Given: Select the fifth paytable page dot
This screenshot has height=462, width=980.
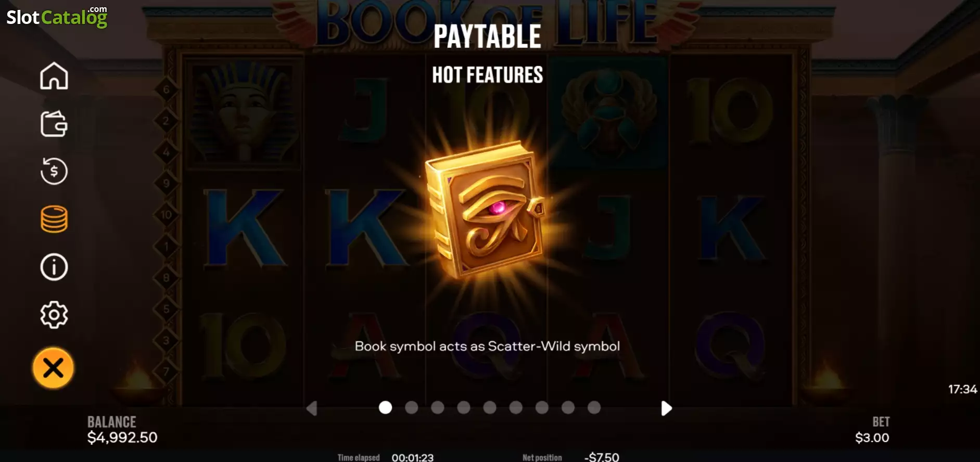Looking at the screenshot, I should click(x=490, y=407).
